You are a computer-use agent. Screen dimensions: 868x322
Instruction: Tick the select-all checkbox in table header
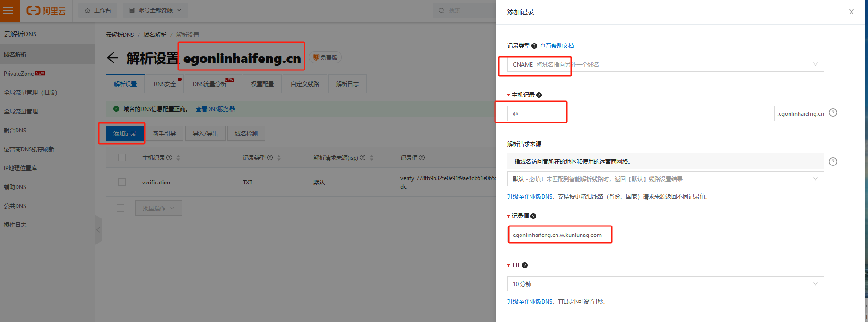click(x=122, y=157)
